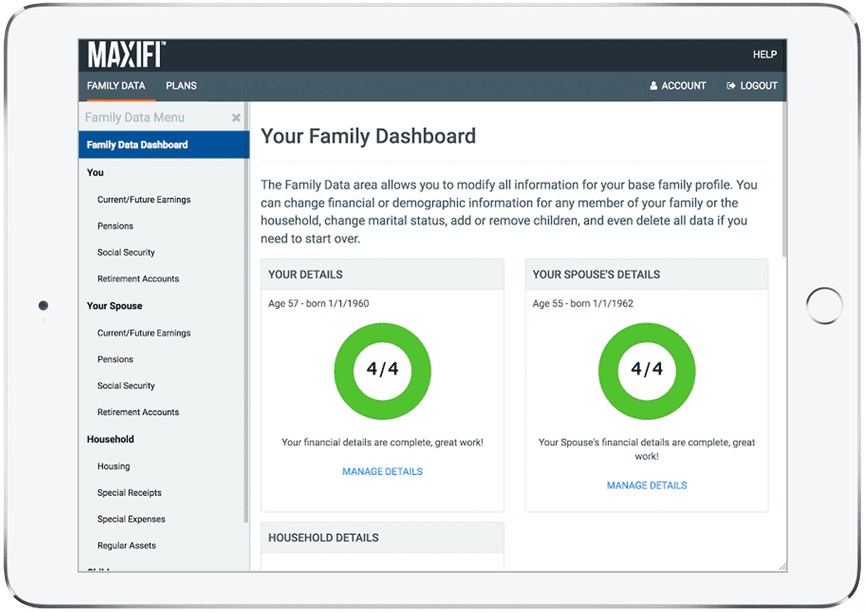Screen dimensions: 866x612
Task: Click the 'Family Data Menu' title text
Action: [135, 118]
